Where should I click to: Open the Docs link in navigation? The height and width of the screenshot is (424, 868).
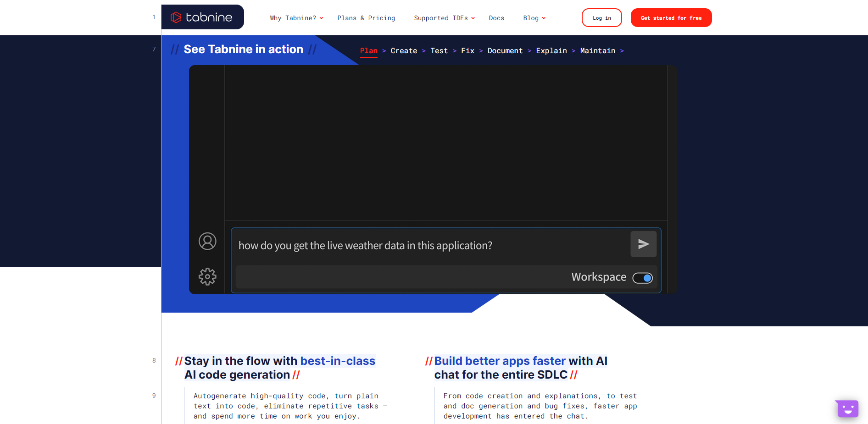tap(496, 18)
